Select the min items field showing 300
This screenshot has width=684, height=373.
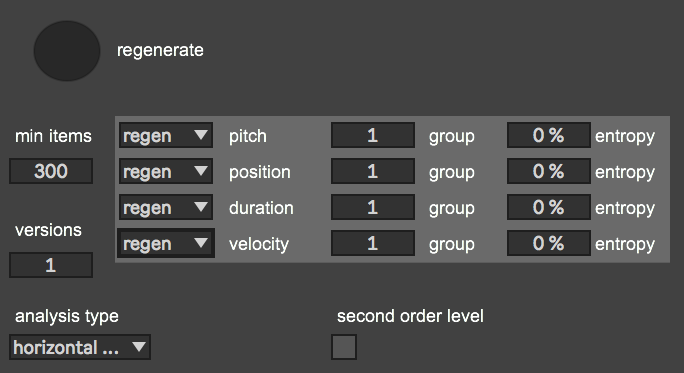[51, 171]
